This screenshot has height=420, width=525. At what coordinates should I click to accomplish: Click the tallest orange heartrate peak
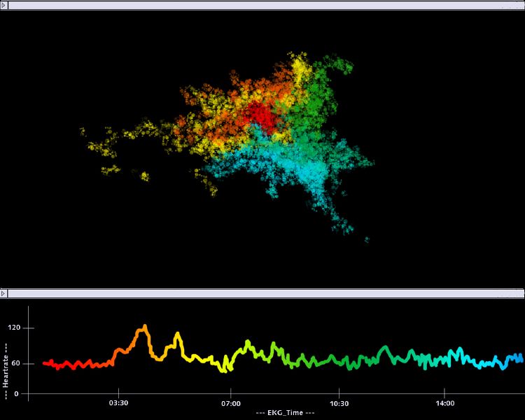pos(145,327)
